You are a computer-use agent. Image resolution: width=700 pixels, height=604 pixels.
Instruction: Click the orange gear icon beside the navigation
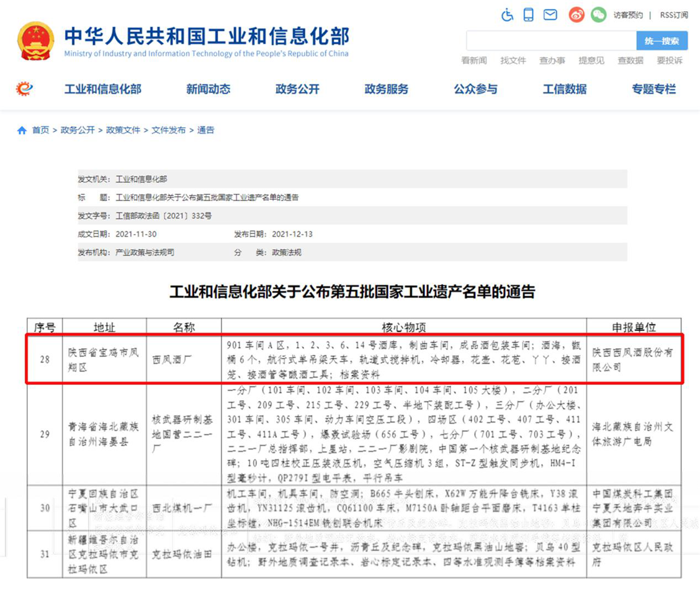(x=24, y=89)
